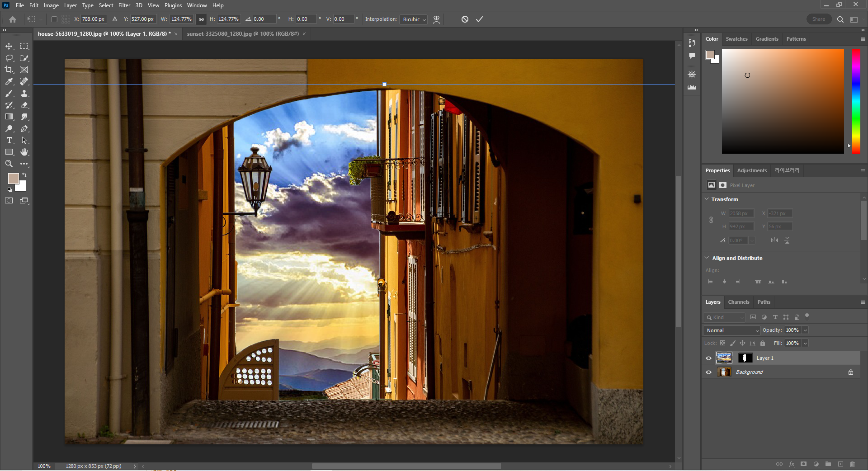Toggle reference point checkbox in options bar
Viewport: 868px width, 471px height.
pos(54,19)
